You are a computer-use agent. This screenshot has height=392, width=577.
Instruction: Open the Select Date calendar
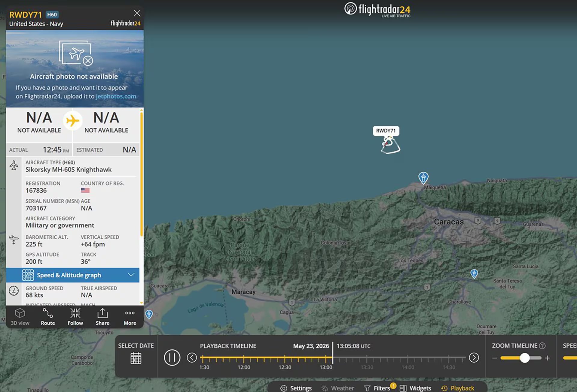pos(136,358)
